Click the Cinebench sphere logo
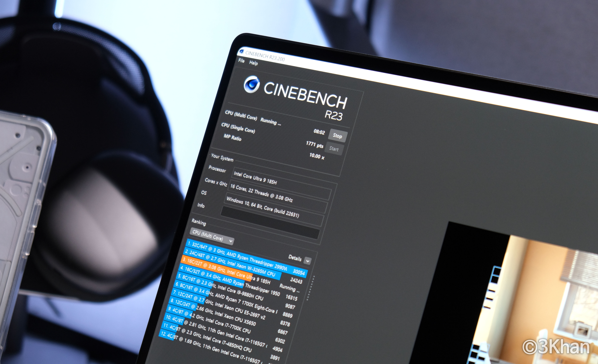 [x=251, y=85]
